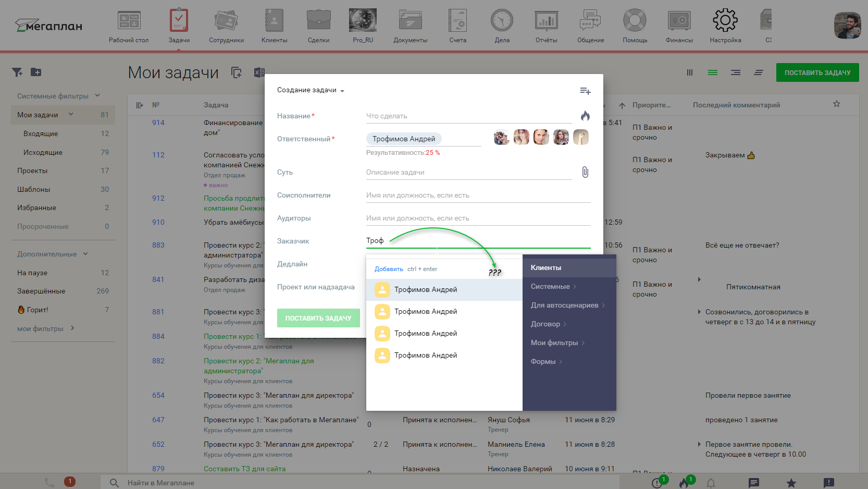This screenshot has width=868, height=489.
Task: Open the notifications bell in bottom bar
Action: coord(711,483)
